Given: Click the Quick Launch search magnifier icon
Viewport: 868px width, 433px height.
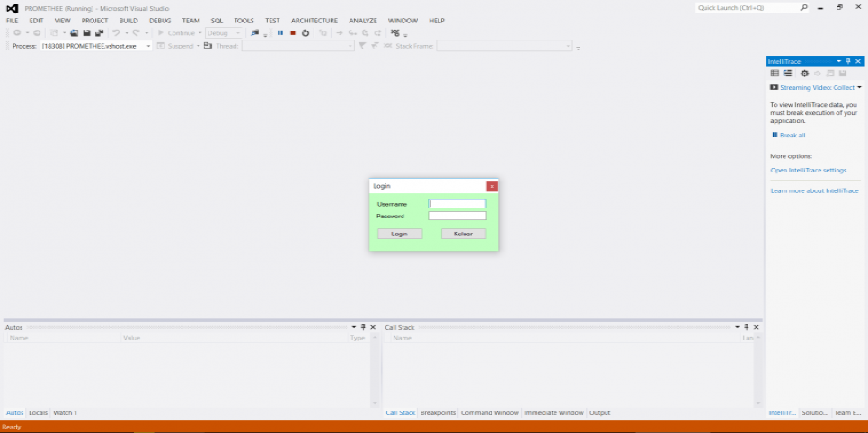Looking at the screenshot, I should (804, 8).
